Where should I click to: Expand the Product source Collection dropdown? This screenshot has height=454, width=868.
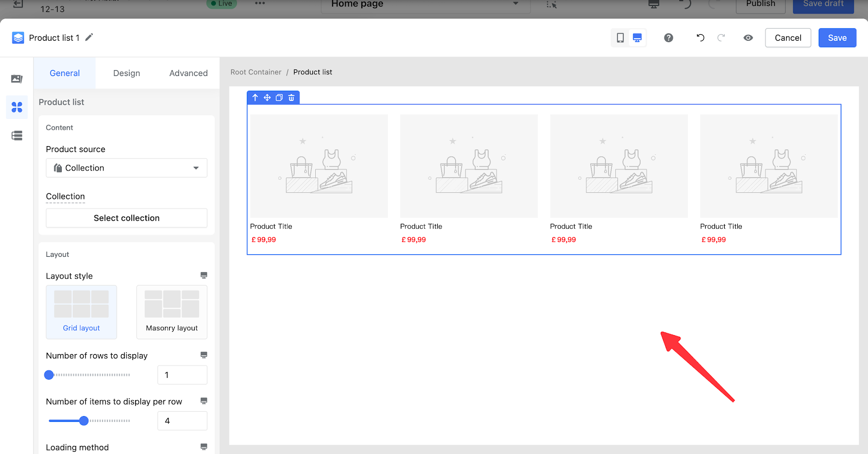coord(126,168)
